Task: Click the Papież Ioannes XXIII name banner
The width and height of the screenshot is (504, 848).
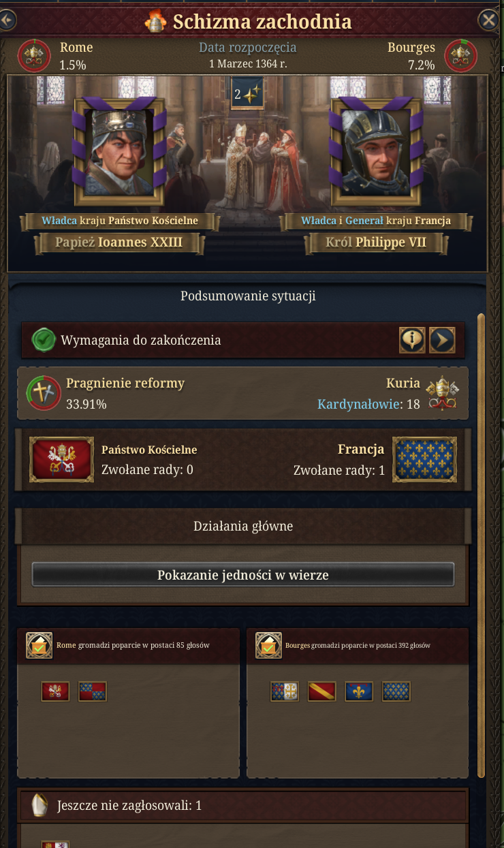Action: (120, 242)
